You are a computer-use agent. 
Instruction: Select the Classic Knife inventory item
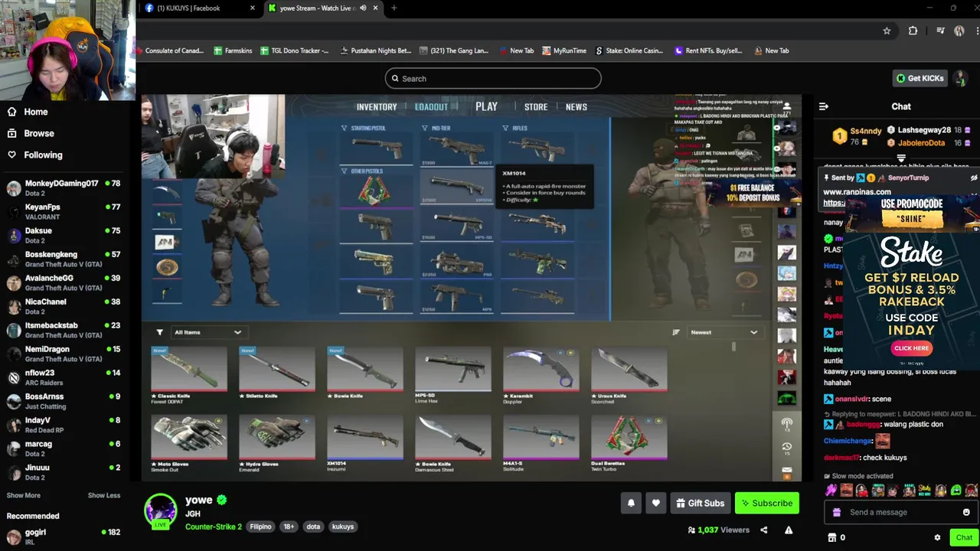pos(189,375)
